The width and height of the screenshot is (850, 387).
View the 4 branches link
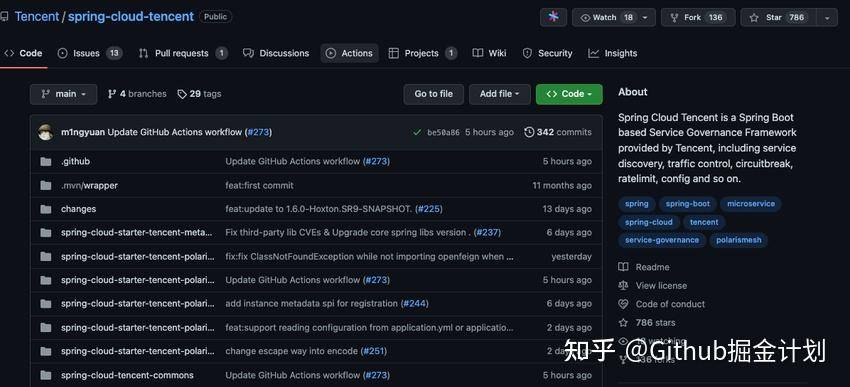(x=137, y=94)
